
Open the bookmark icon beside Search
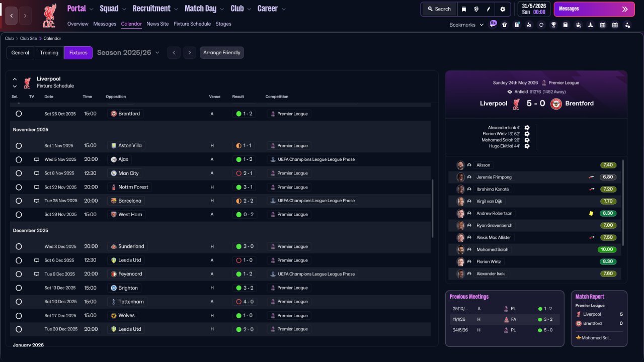pos(464,9)
